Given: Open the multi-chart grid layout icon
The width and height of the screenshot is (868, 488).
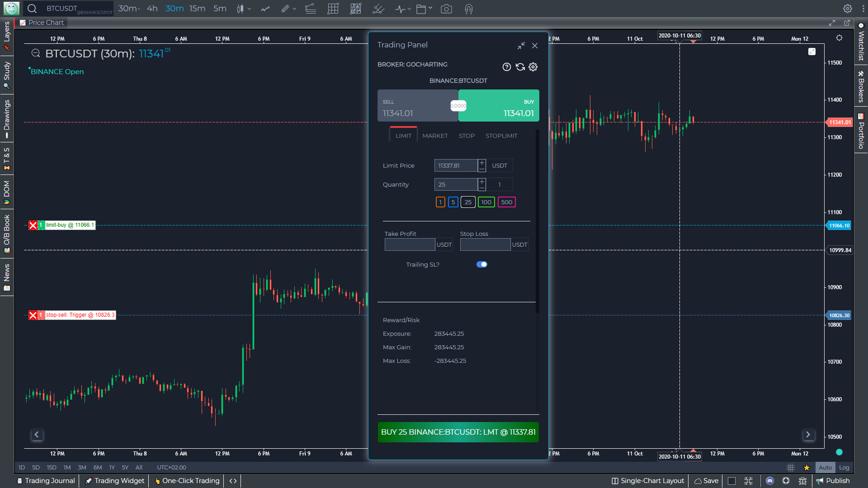Looking at the screenshot, I should tap(333, 9).
